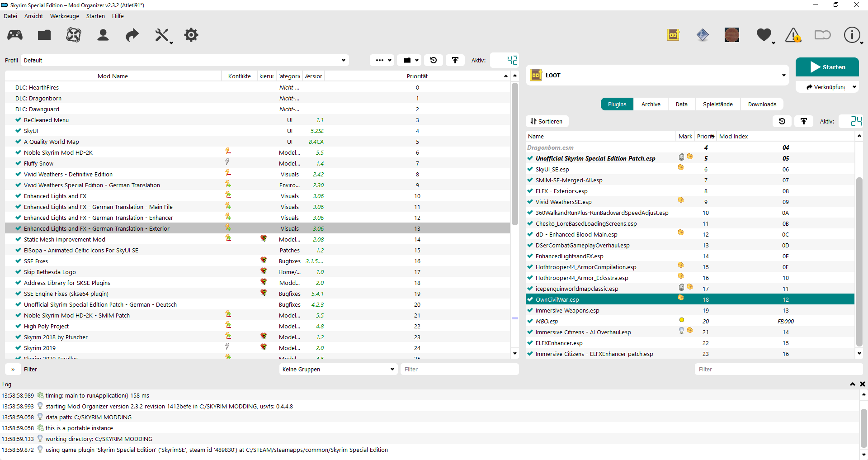The width and height of the screenshot is (868, 460).
Task: Disable the SkyUI mod checkmark
Action: point(19,131)
